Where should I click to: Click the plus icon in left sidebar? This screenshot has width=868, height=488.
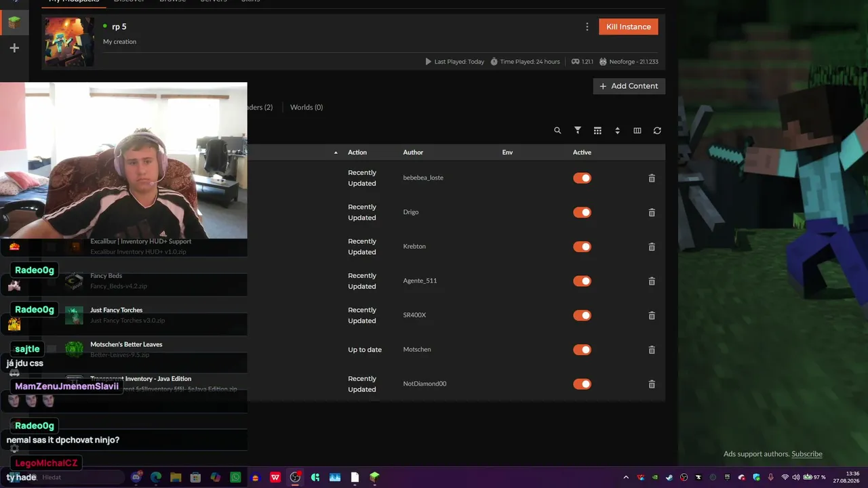(14, 48)
